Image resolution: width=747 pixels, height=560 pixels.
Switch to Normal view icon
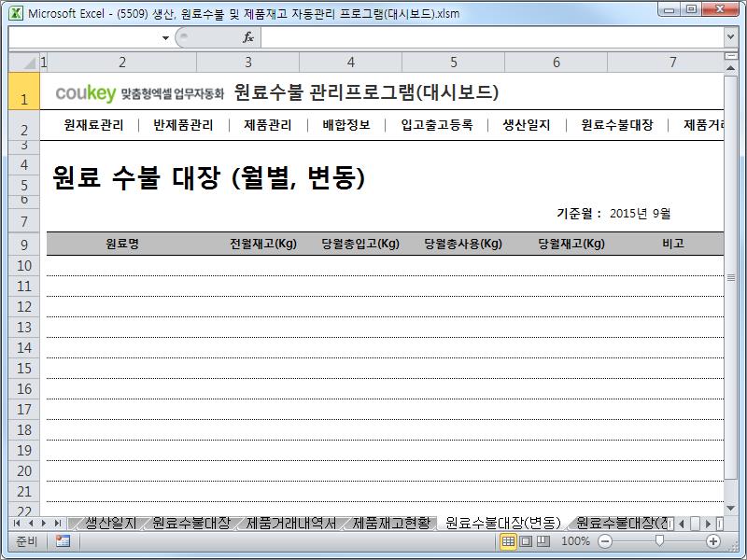[x=508, y=541]
